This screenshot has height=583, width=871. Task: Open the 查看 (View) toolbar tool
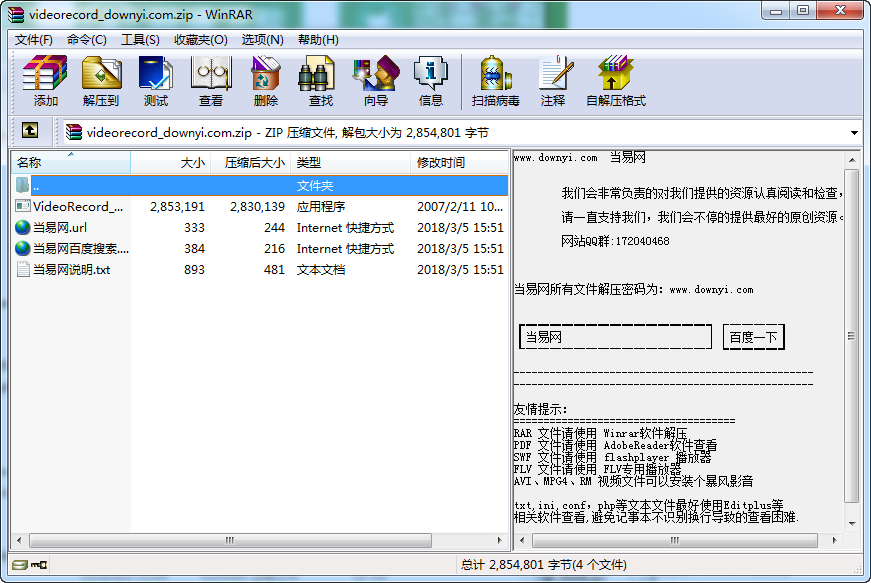210,80
